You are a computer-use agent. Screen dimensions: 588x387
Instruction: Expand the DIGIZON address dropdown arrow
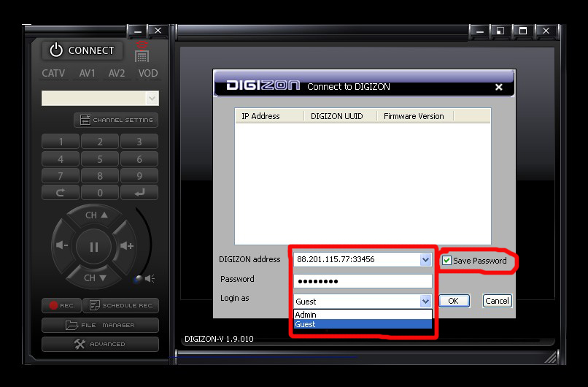click(425, 259)
